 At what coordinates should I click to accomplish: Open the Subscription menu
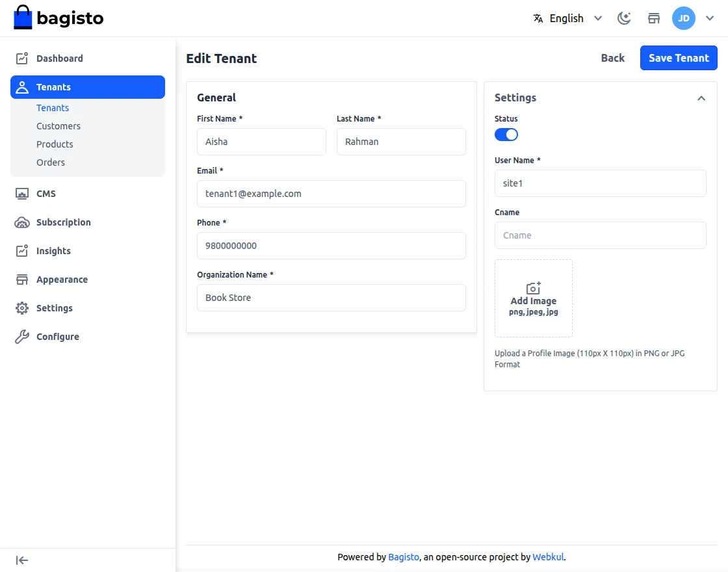88,222
